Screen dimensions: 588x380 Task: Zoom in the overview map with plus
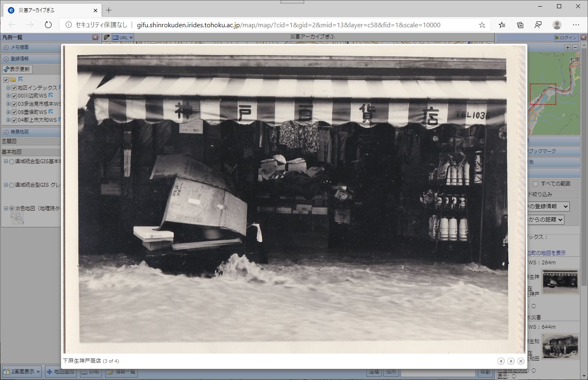pyautogui.click(x=568, y=47)
